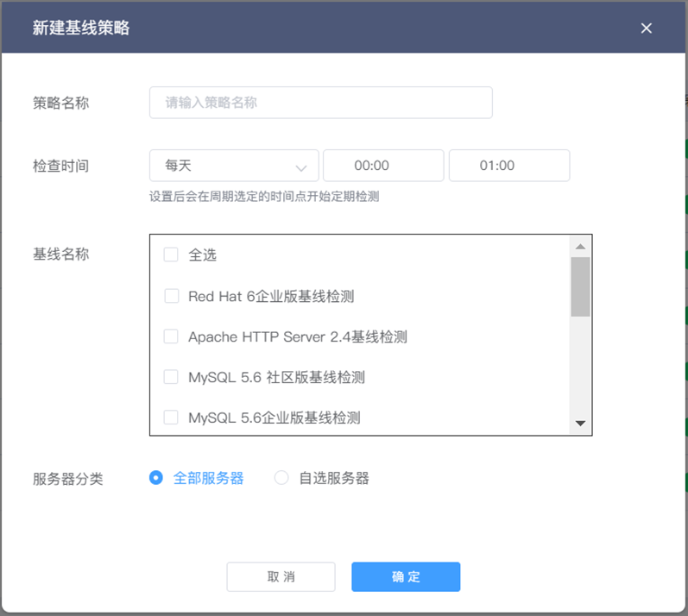Open the 01:00 end time picker
The height and width of the screenshot is (616, 688).
coord(509,166)
